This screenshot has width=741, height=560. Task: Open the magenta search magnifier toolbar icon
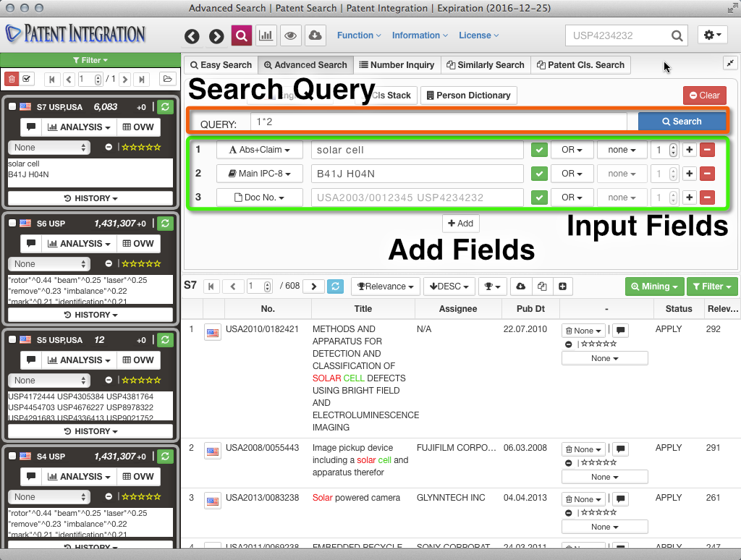click(241, 35)
